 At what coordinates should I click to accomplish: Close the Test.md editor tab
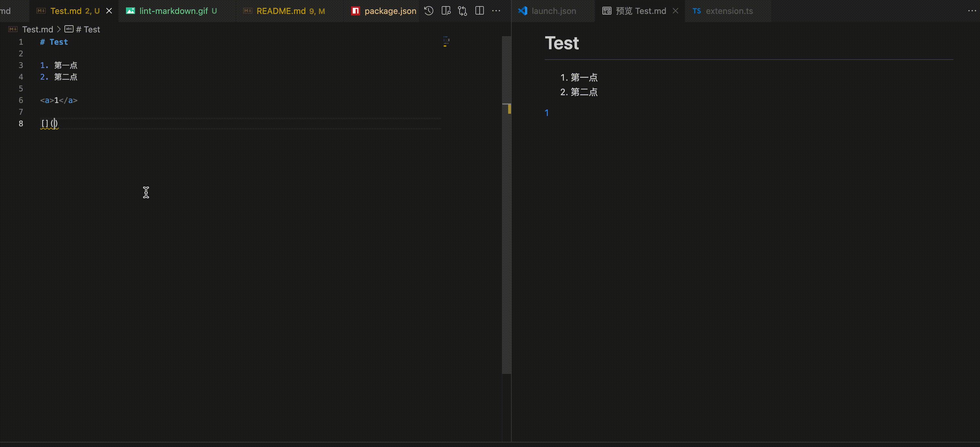tap(109, 11)
